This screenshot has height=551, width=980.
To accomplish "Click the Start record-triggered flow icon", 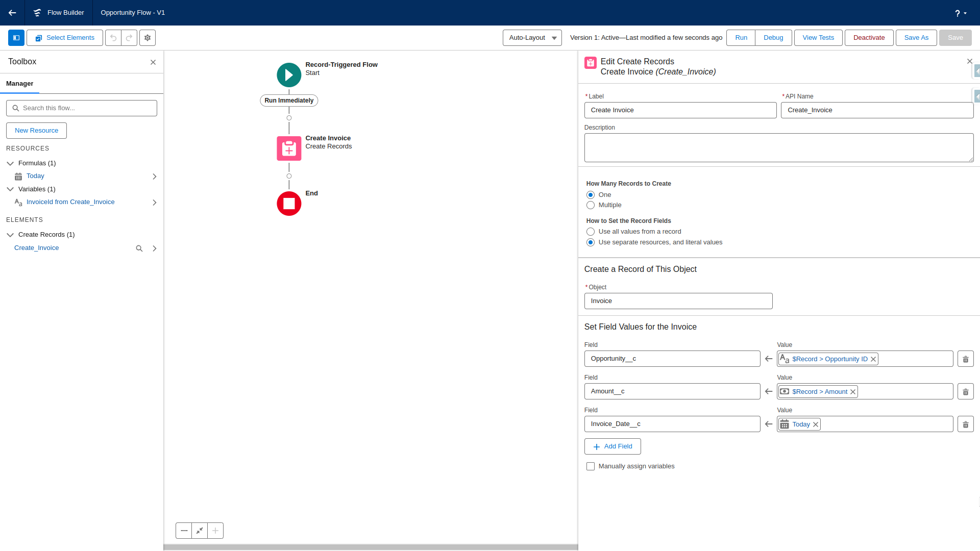I will (289, 75).
